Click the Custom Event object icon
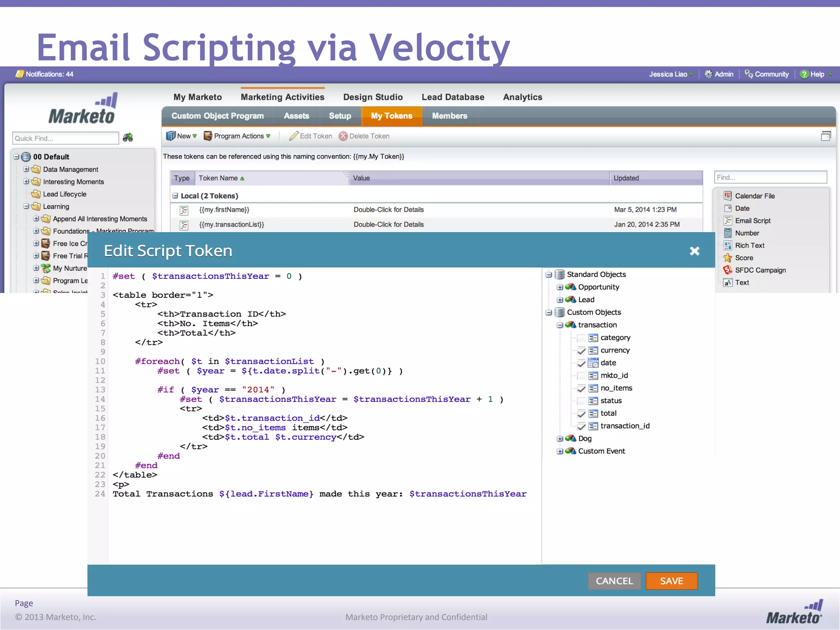 coord(571,451)
